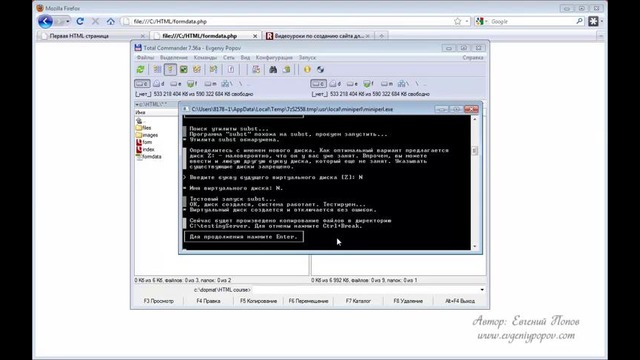This screenshot has height=360, width=640.
Task: Bookmark the page with the star icon
Action: [458, 21]
